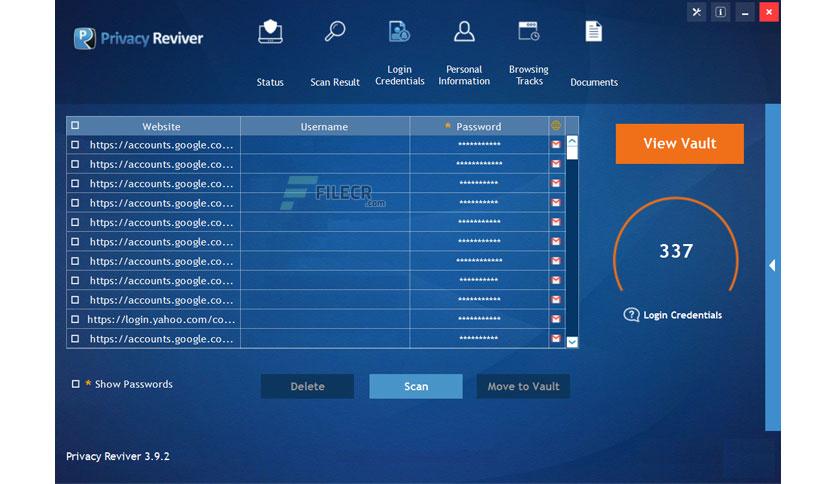The width and height of the screenshot is (836, 484).
Task: Check the login.yahoo.com row checkbox
Action: [75, 319]
